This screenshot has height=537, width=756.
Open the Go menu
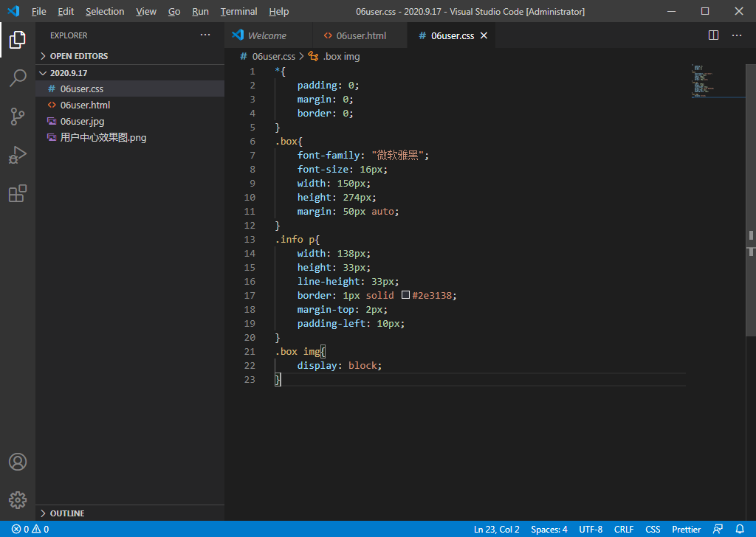pos(174,11)
